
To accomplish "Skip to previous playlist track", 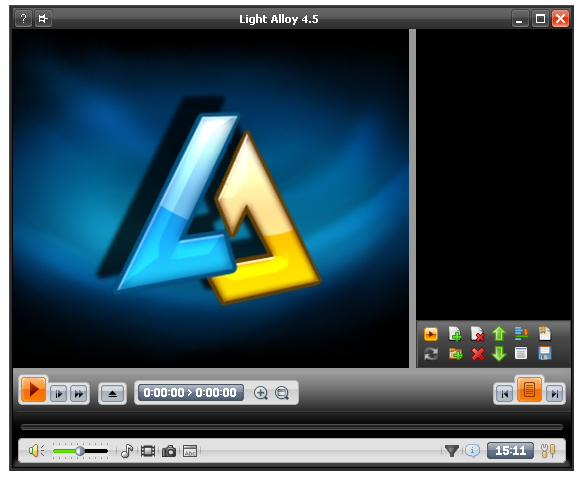I will [504, 394].
